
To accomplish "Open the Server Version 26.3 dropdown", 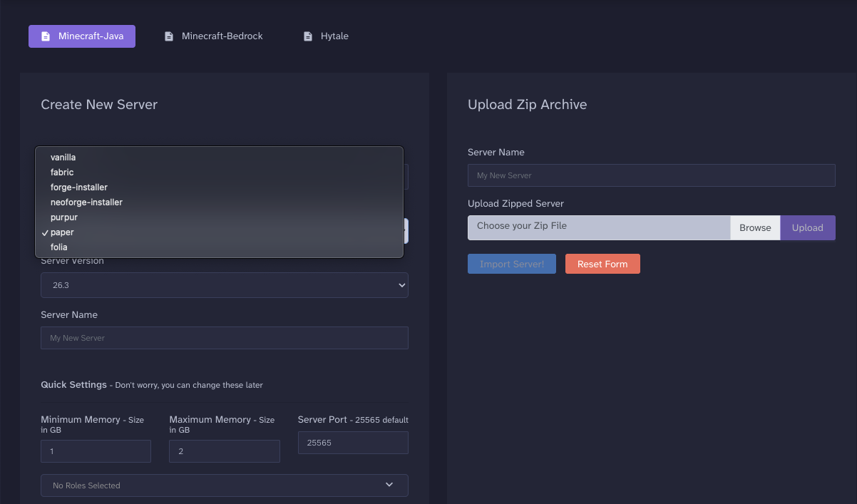I will 225,285.
